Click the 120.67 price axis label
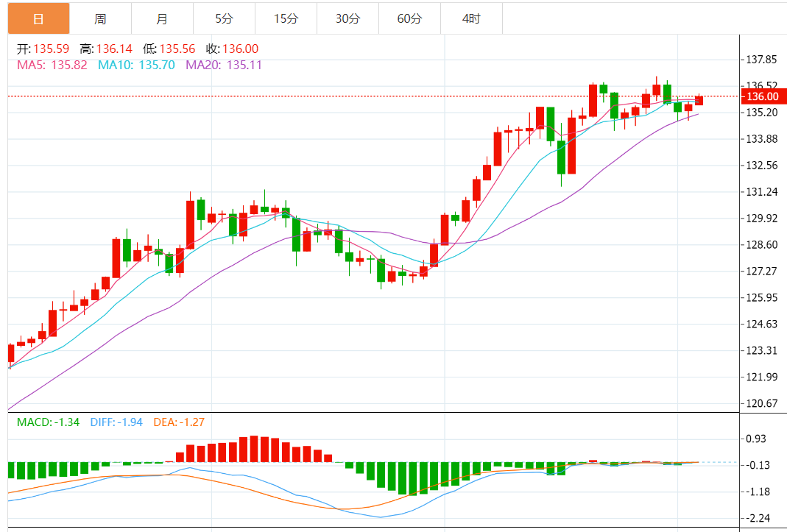 pos(761,403)
